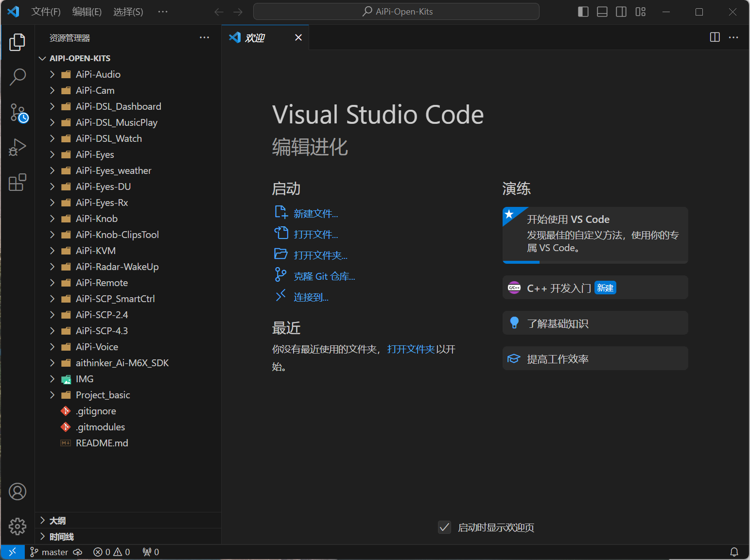
Task: Expand the 时间线 timeline section
Action: click(128, 537)
